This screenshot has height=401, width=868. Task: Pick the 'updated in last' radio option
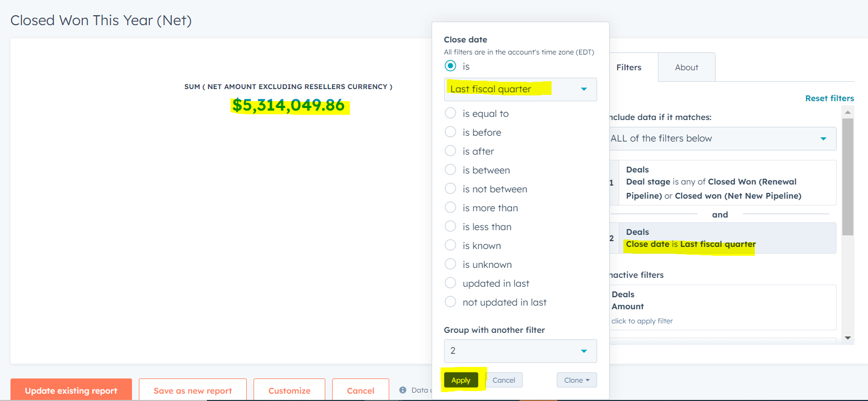click(x=450, y=283)
